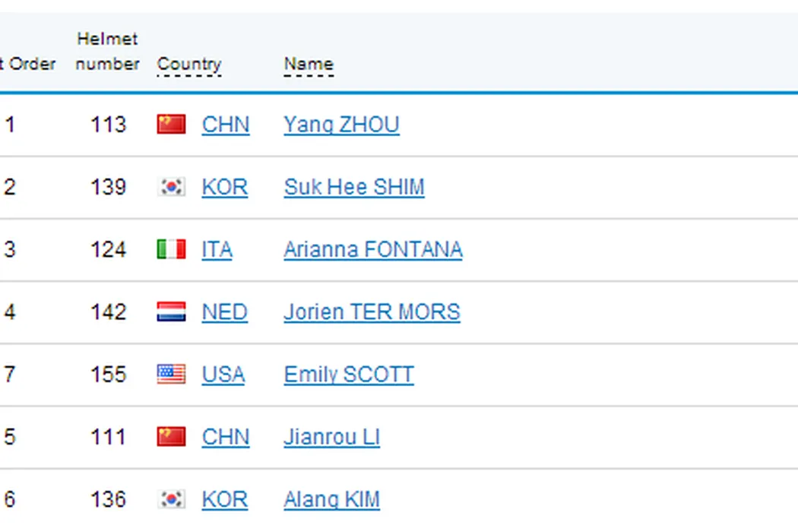Click the China flag beside Jianrou LI
The height and width of the screenshot is (532, 798).
coord(171,436)
